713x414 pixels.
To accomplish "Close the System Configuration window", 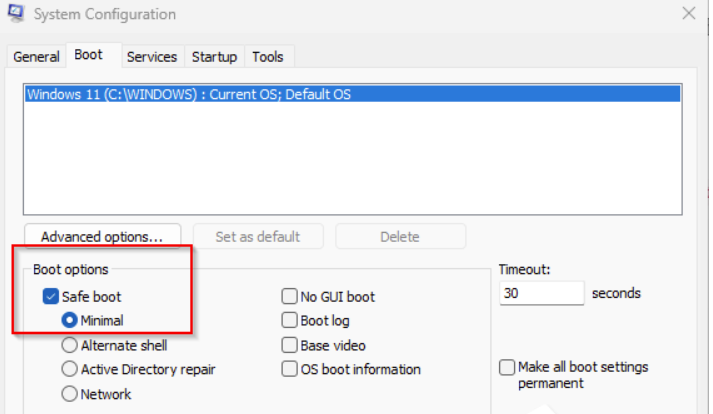I will click(x=689, y=13).
